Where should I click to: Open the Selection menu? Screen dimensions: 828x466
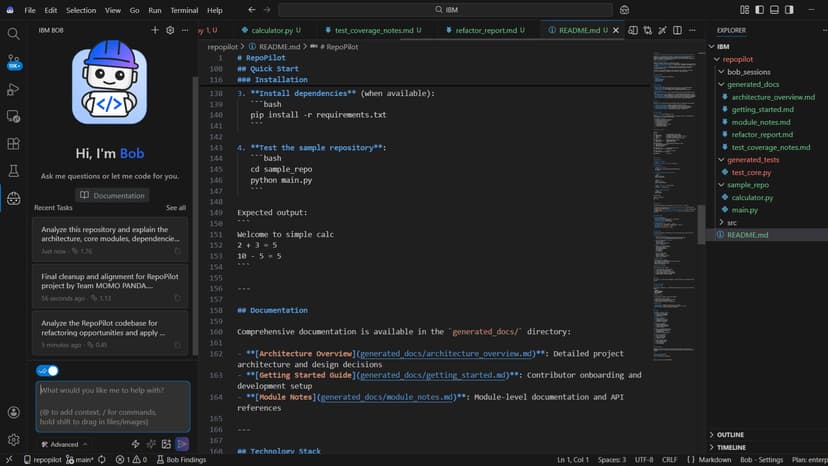[81, 10]
